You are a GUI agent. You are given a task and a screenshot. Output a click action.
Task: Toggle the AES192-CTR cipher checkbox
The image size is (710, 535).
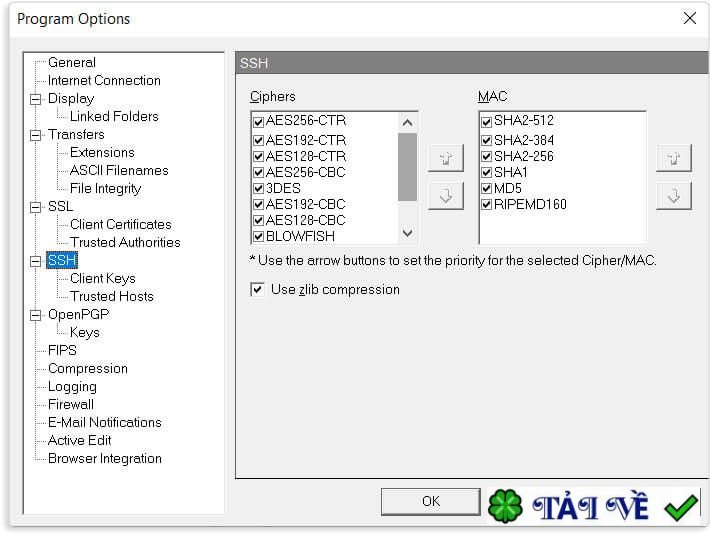(x=259, y=140)
